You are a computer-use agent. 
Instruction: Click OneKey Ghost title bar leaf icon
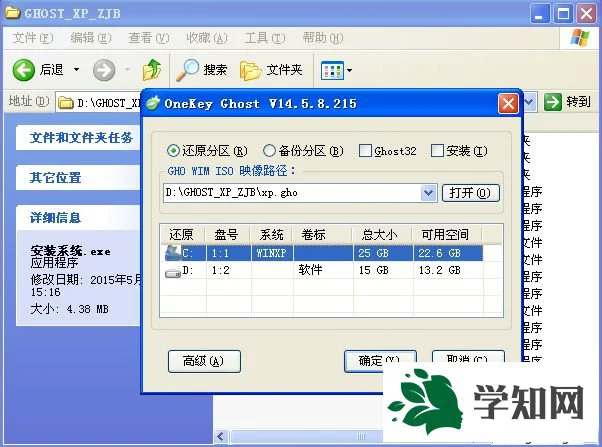152,103
